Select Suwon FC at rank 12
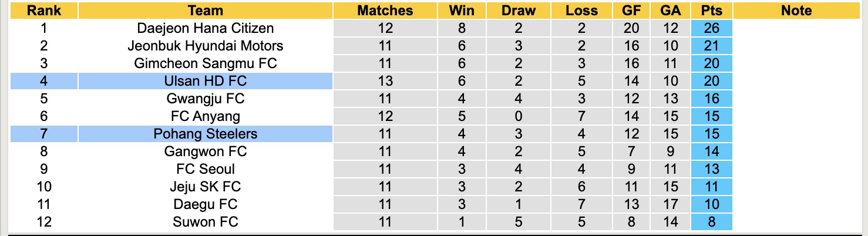The image size is (868, 236). pyautogui.click(x=206, y=222)
